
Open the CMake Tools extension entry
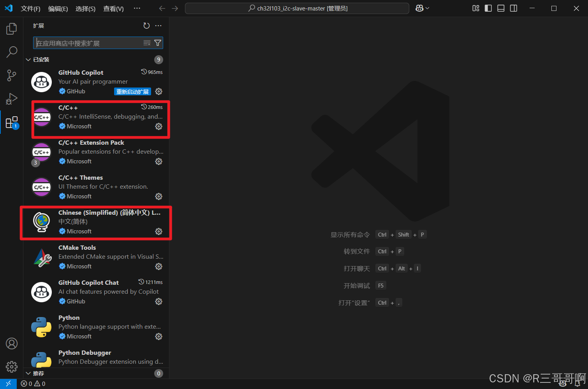96,257
